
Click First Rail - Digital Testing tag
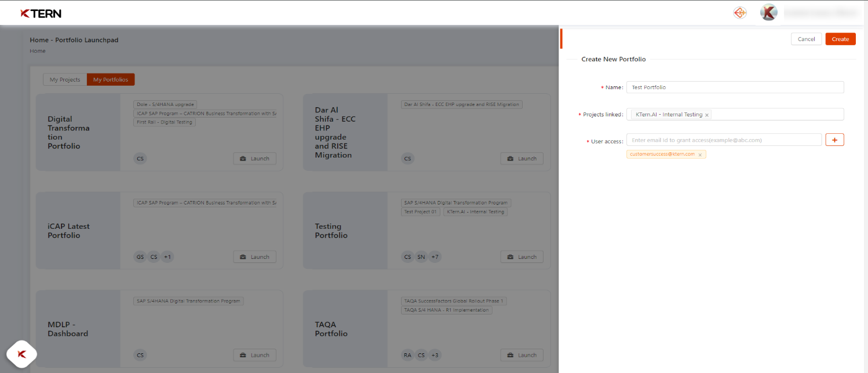165,122
